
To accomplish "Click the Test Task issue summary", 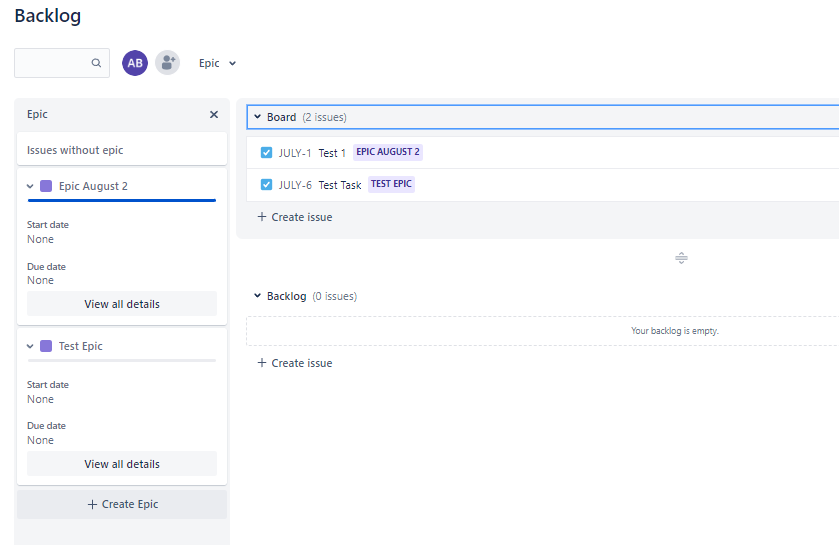I will pos(340,185).
